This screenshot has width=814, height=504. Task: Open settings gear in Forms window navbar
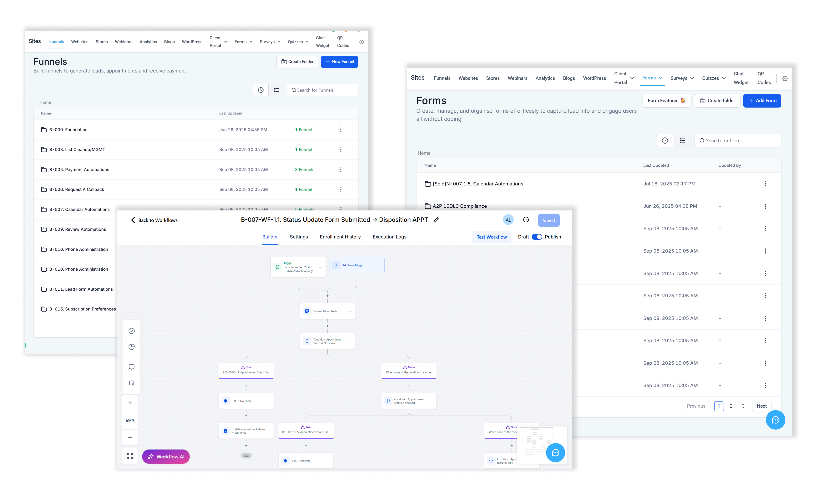785,79
